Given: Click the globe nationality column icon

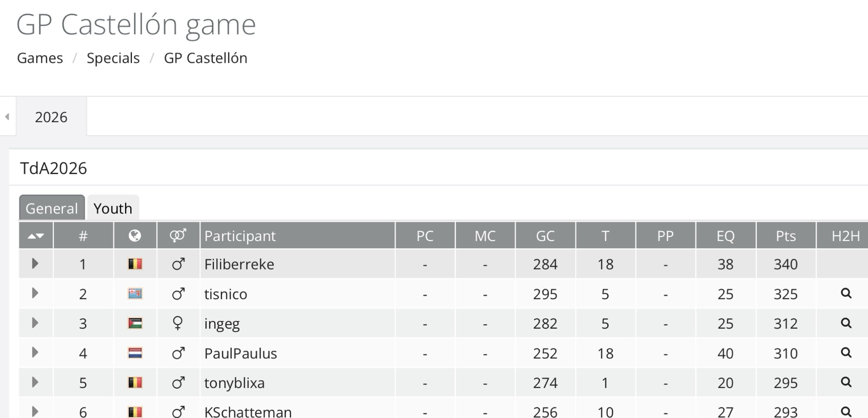Looking at the screenshot, I should [135, 236].
